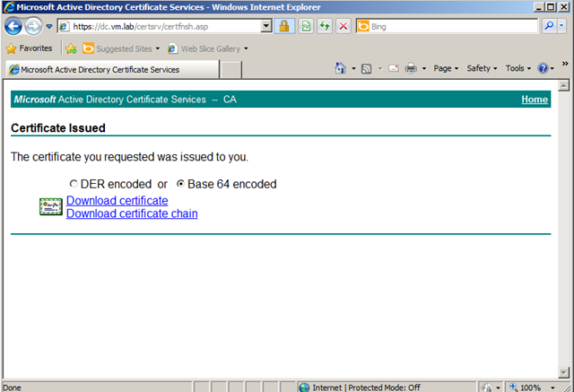Expand the Print options dropdown arrow

[424, 68]
